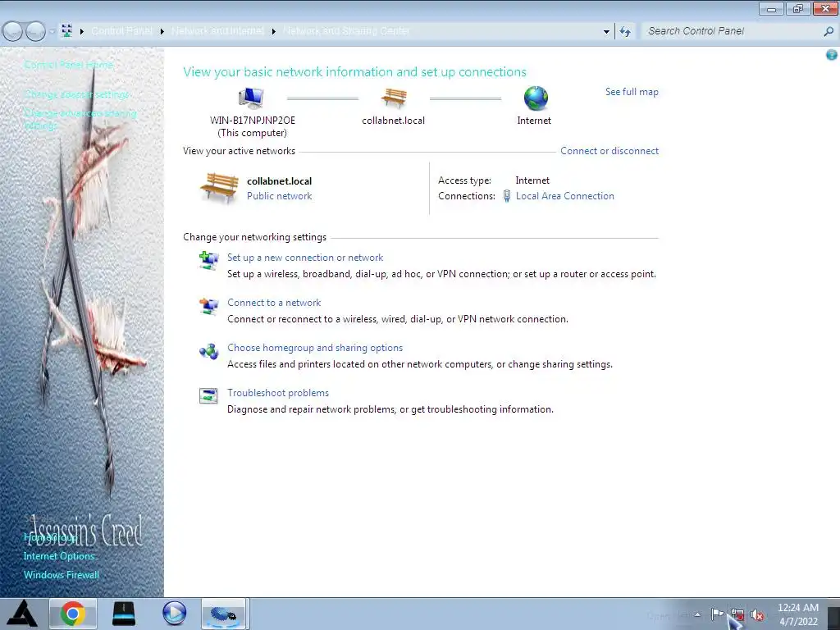The width and height of the screenshot is (840, 630).
Task: Click Connect or disconnect
Action: 609,151
